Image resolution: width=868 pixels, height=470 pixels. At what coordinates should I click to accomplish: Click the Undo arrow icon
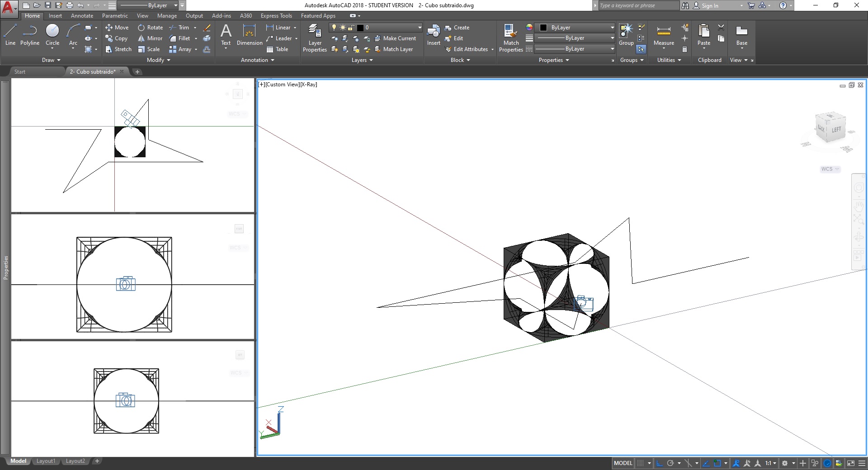tap(80, 5)
